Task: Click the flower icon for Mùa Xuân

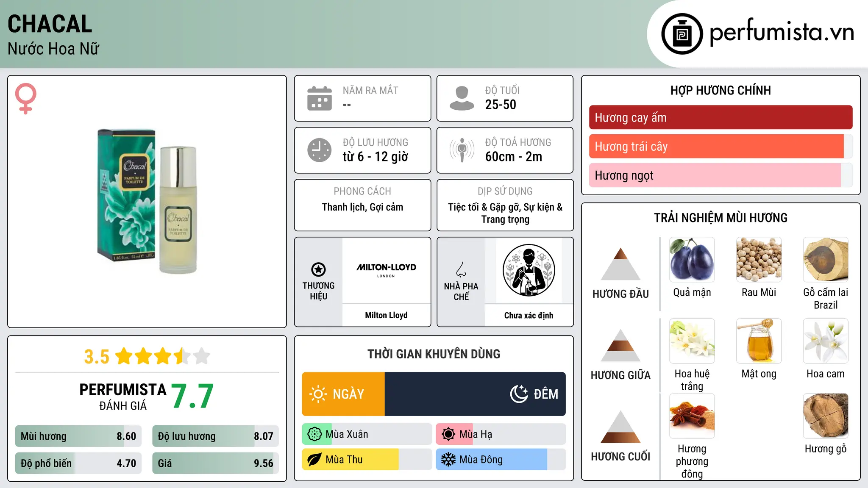Action: coord(314,434)
